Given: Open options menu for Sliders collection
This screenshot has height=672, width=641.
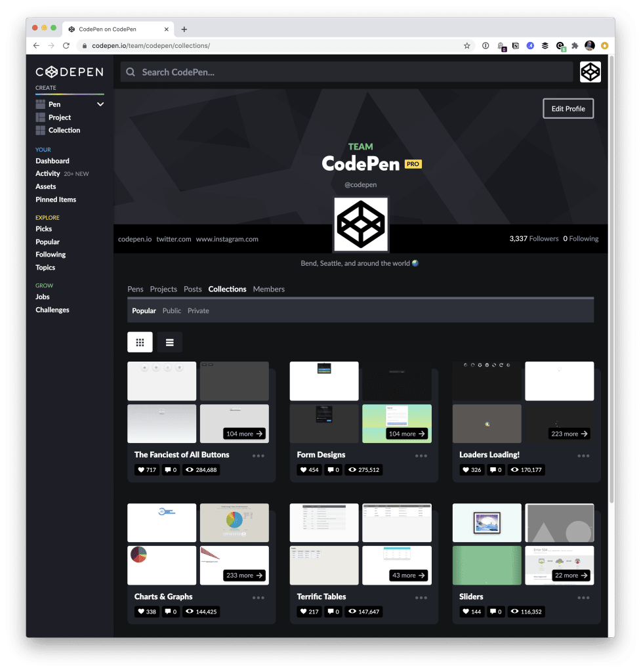Looking at the screenshot, I should click(583, 597).
